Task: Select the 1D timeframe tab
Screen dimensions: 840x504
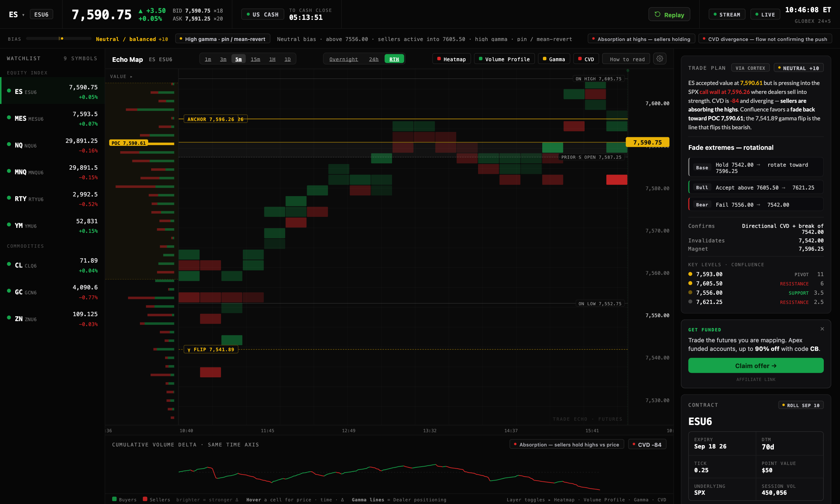Action: coord(288,59)
